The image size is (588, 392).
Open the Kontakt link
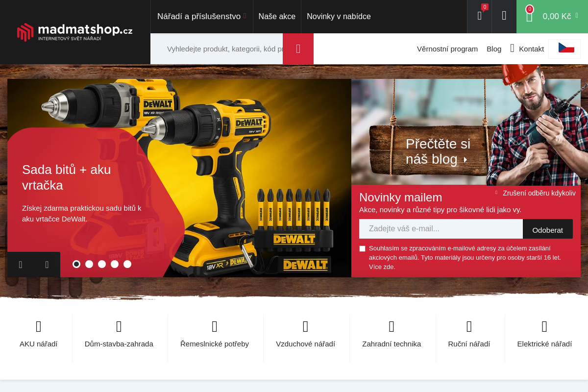tap(531, 49)
